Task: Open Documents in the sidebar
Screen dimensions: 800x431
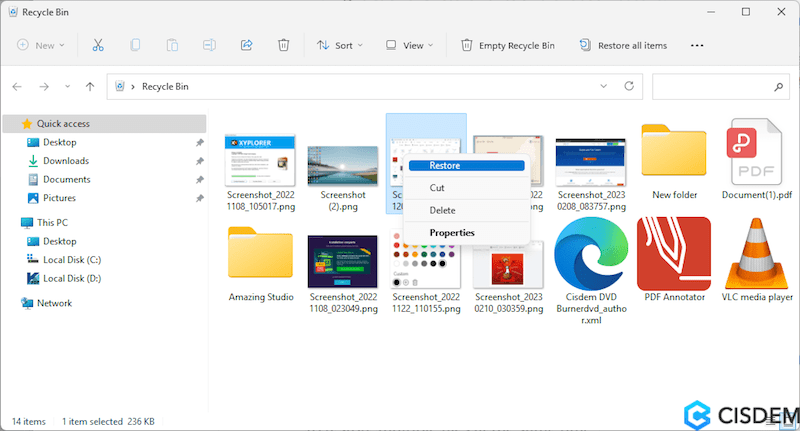Action: point(66,180)
